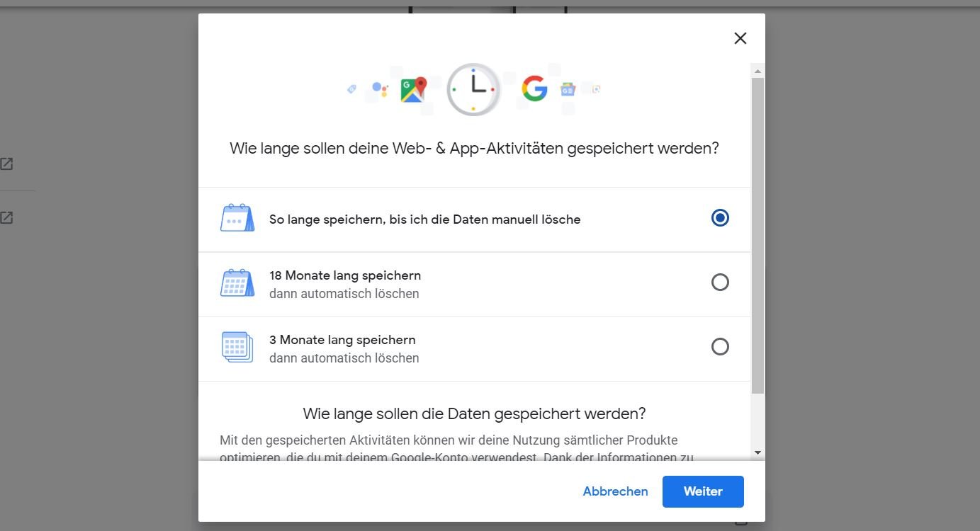Select radio button for keeping until manually deleted
980x531 pixels.
[x=720, y=218]
